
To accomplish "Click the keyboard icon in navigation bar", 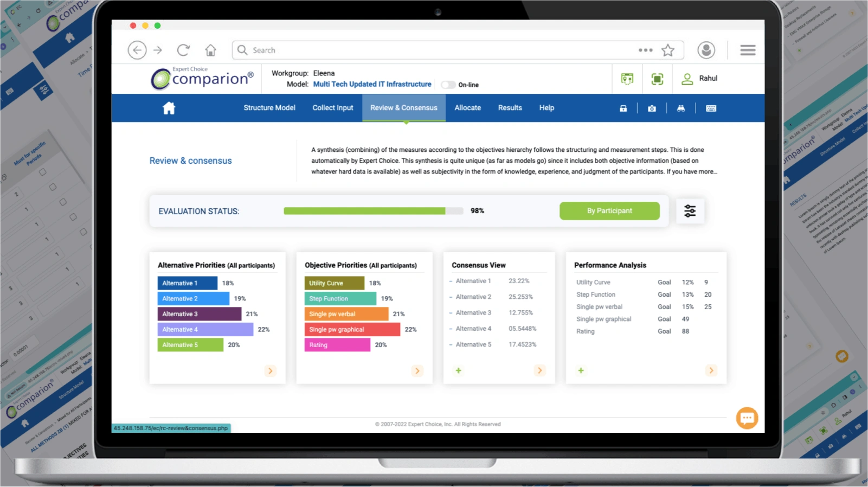I will pos(711,108).
